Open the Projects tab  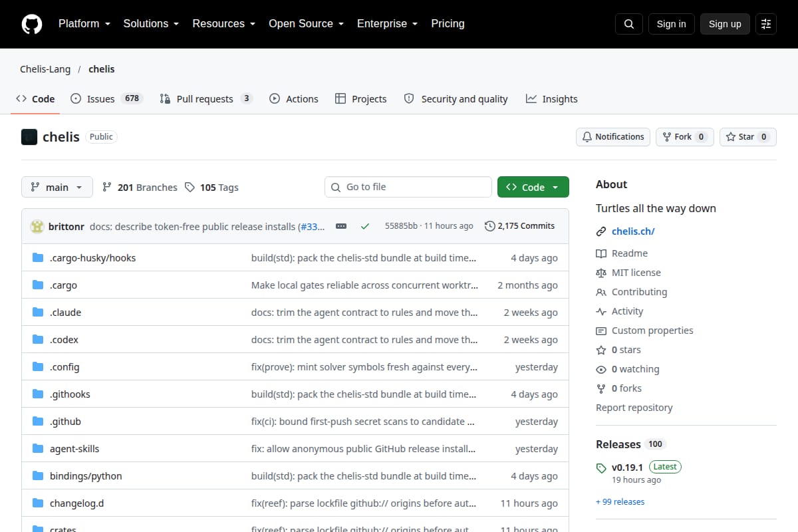[x=361, y=99]
